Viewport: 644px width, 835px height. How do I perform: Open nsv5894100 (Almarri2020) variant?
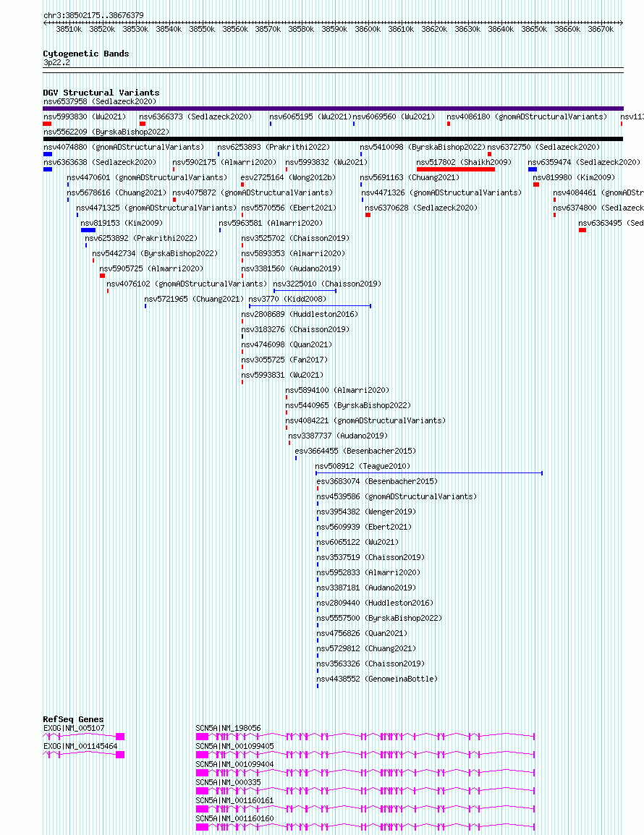337,390
